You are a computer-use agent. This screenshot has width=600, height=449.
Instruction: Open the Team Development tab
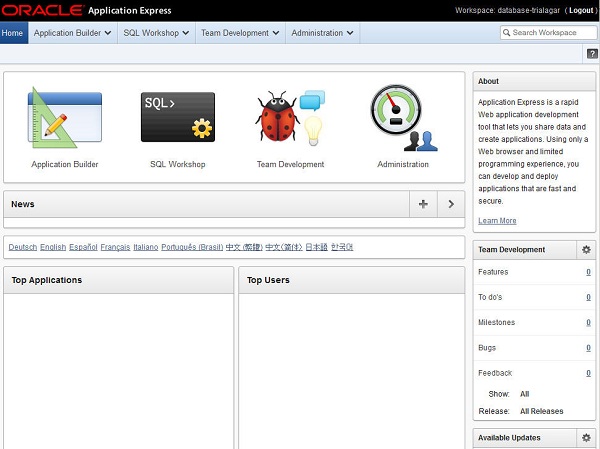[x=240, y=33]
